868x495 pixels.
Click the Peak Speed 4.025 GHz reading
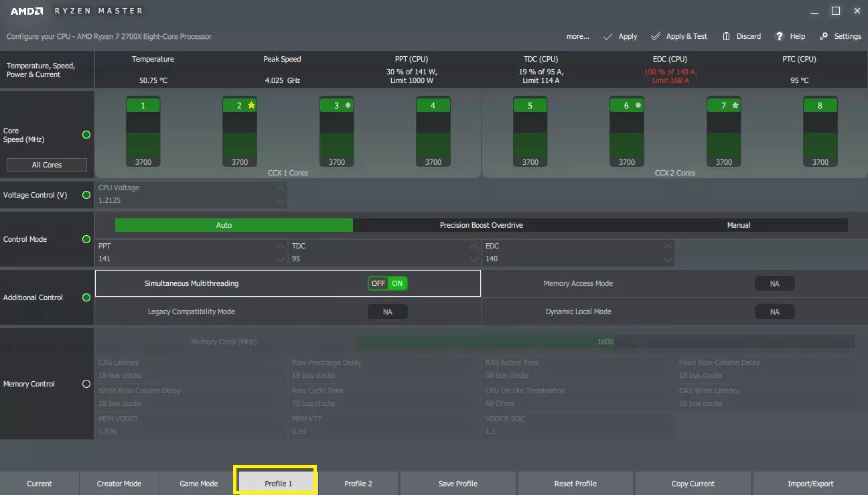pyautogui.click(x=283, y=80)
